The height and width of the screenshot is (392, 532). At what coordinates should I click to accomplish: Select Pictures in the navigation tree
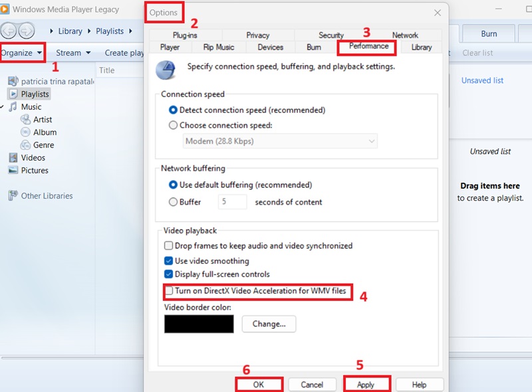point(35,170)
